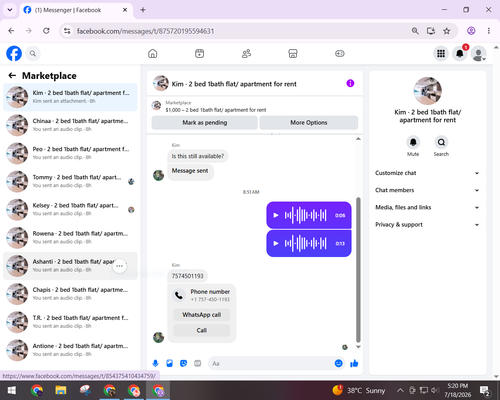Image resolution: width=500 pixels, height=400 pixels.
Task: Open the Kim conversation in list
Action: (70, 97)
